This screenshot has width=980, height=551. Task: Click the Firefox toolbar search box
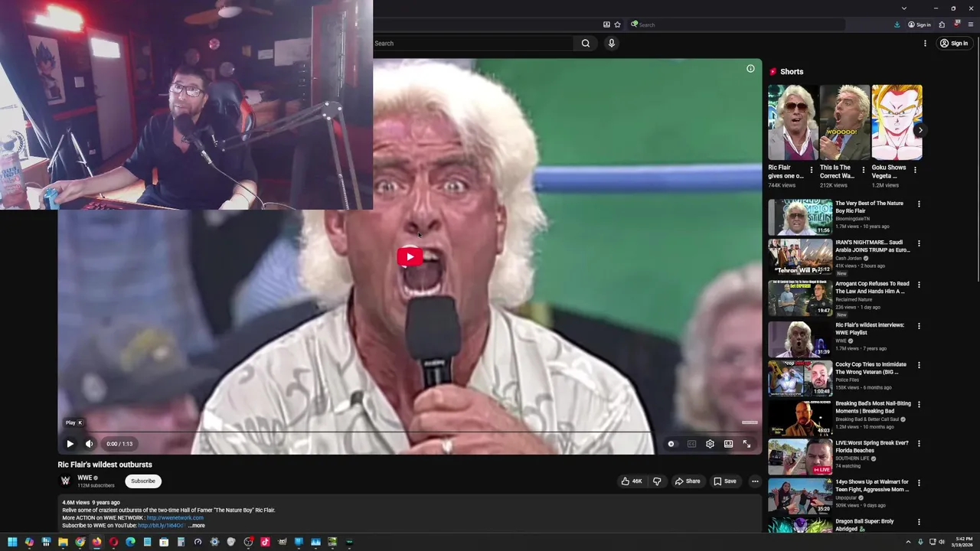pyautogui.click(x=737, y=24)
